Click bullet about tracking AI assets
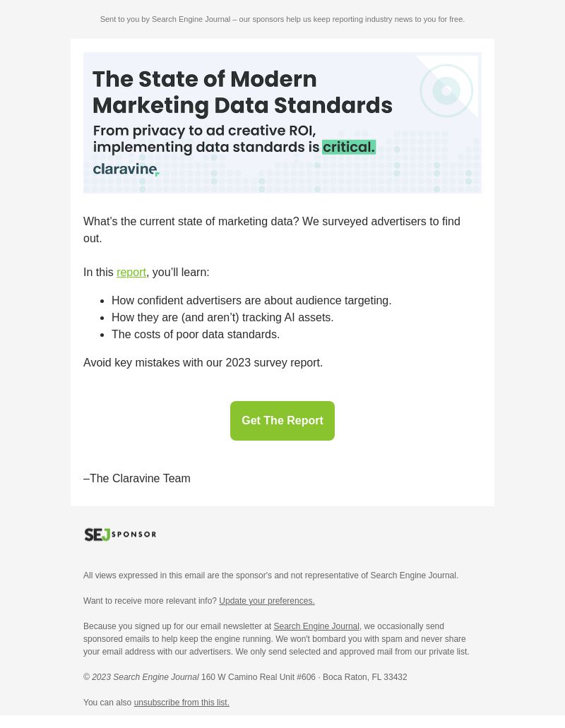 tap(222, 318)
